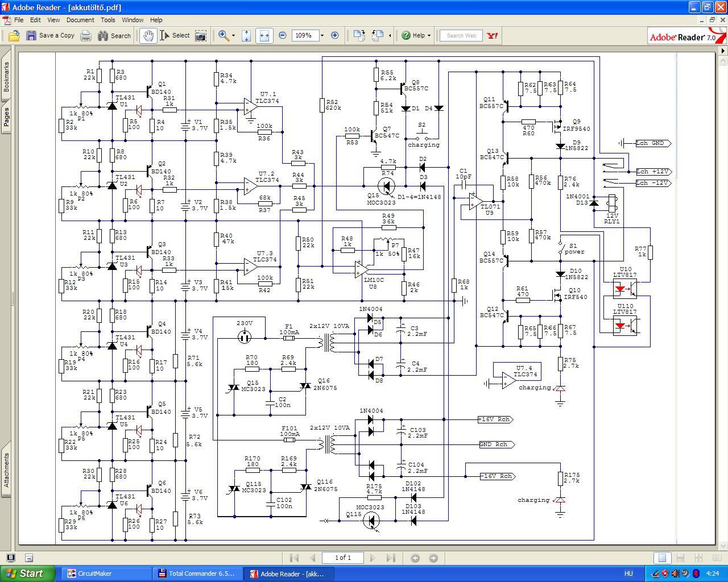The height and width of the screenshot is (582, 728).
Task: Toggle Continuous Facing layout view
Action: click(x=698, y=558)
